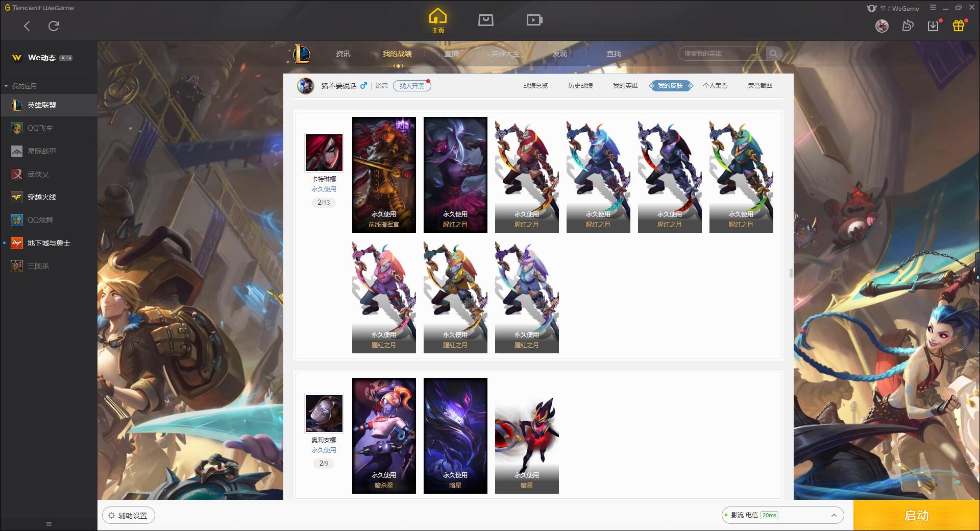
Task: Open the 前线指挥官 skin card
Action: [384, 175]
